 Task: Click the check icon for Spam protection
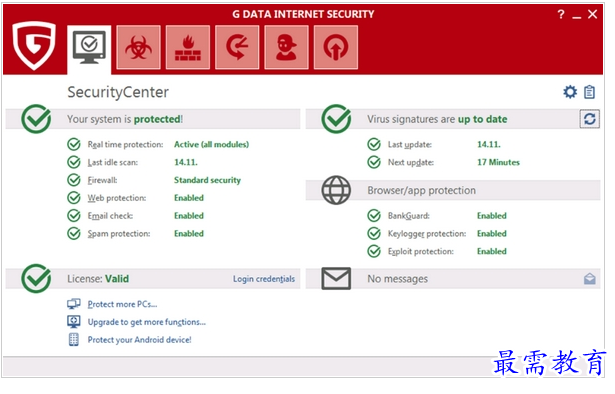coord(74,233)
